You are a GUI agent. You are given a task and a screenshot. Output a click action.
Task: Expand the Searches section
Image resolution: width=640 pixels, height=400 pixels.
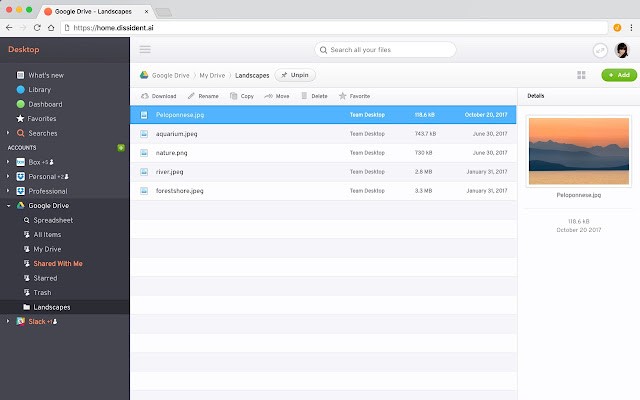(x=8, y=133)
